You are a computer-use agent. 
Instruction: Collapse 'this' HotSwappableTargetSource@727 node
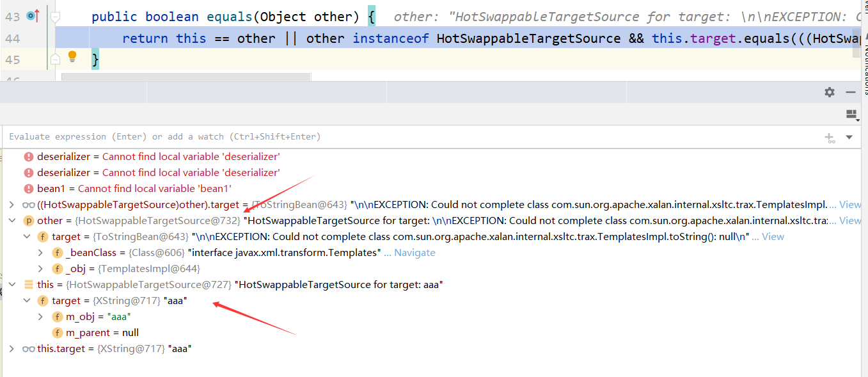click(x=11, y=285)
